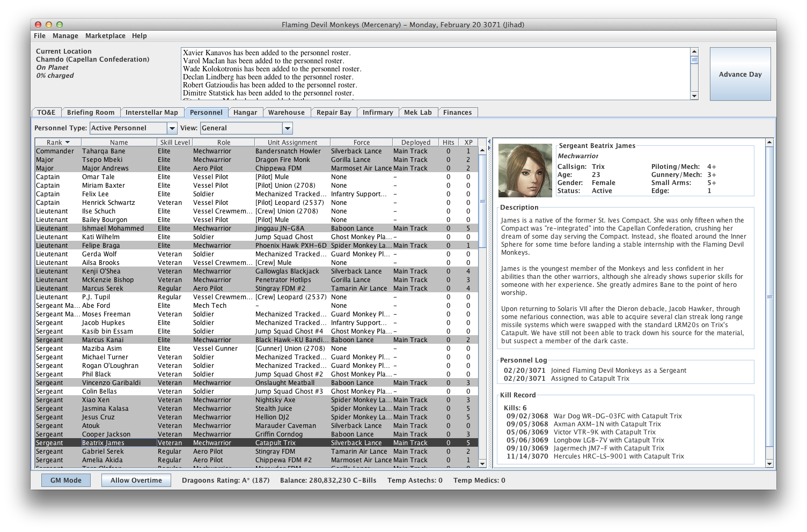Sort the table by Skill Level column
The image size is (807, 532).
[175, 143]
